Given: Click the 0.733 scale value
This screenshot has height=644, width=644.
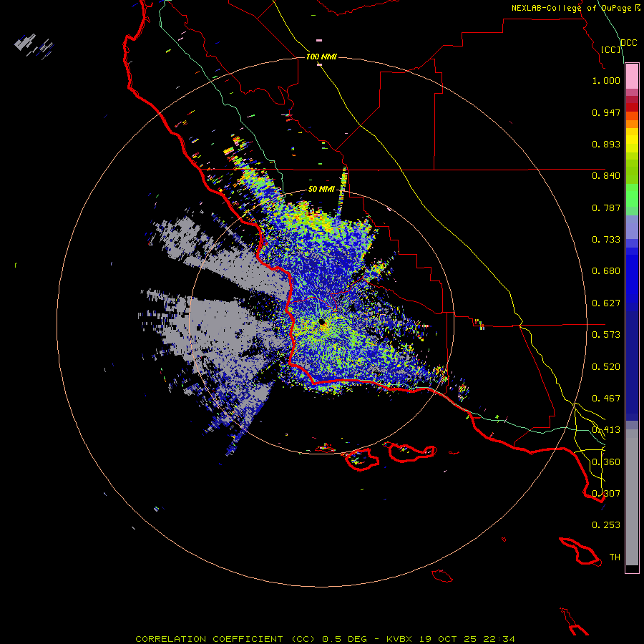Looking at the screenshot, I should (x=606, y=240).
